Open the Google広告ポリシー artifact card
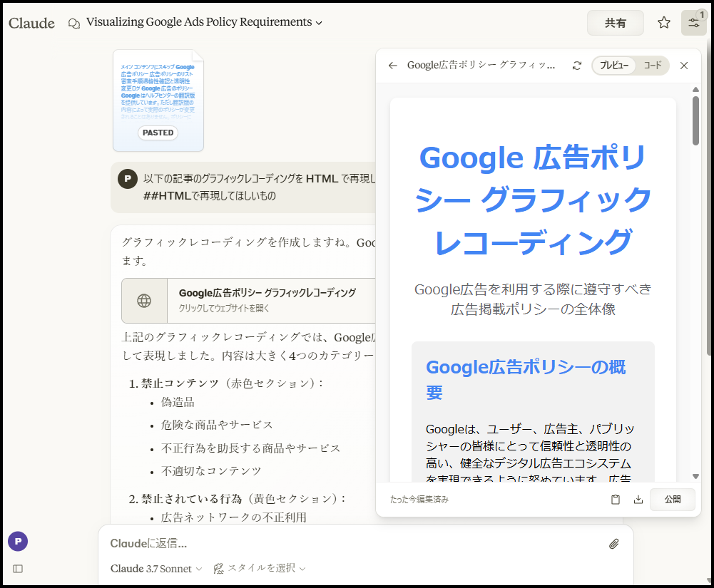This screenshot has height=588, width=714. point(250,300)
